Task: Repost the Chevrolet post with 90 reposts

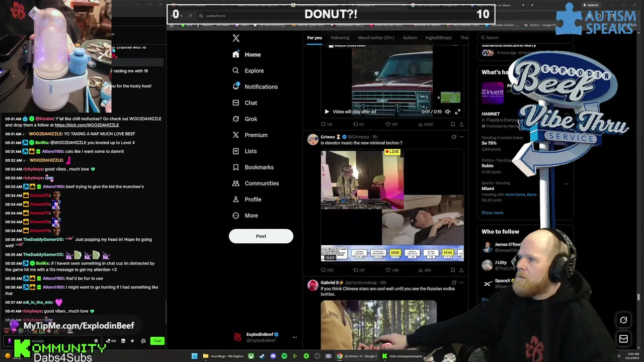Action: 358,124
